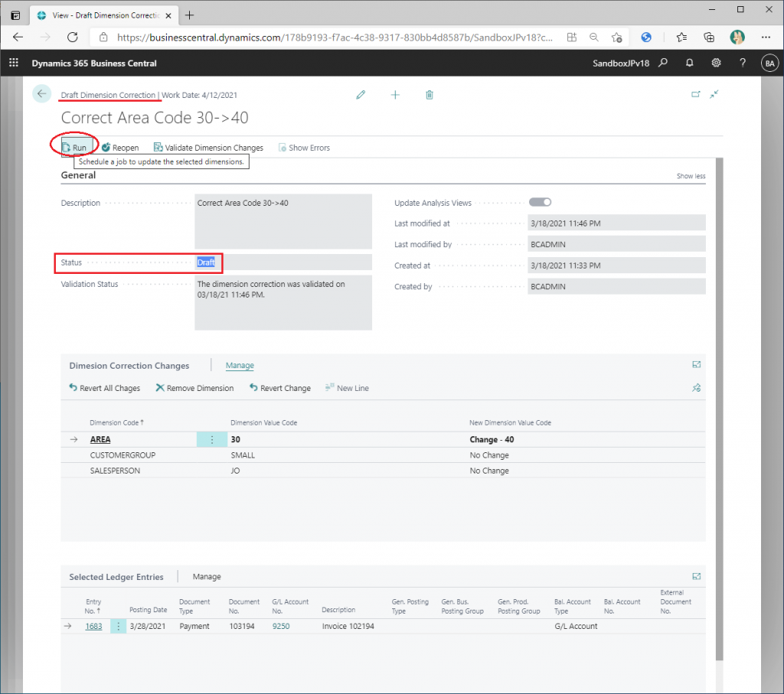Click New Dimension Value Code column header

[x=510, y=422]
